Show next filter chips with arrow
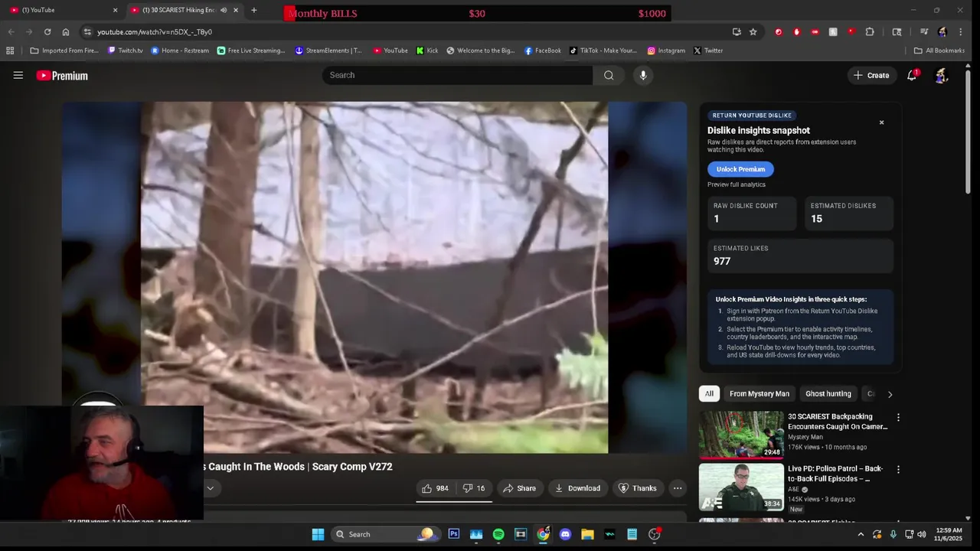 click(890, 394)
